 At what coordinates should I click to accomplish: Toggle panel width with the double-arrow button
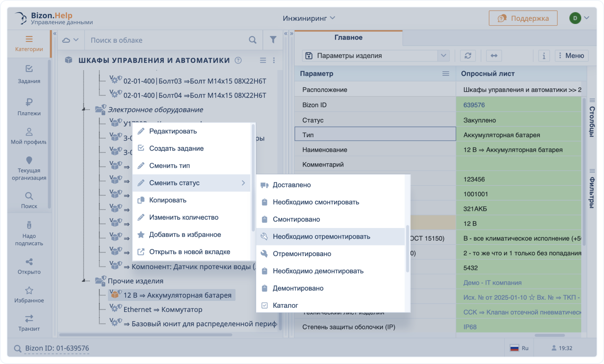coord(494,56)
